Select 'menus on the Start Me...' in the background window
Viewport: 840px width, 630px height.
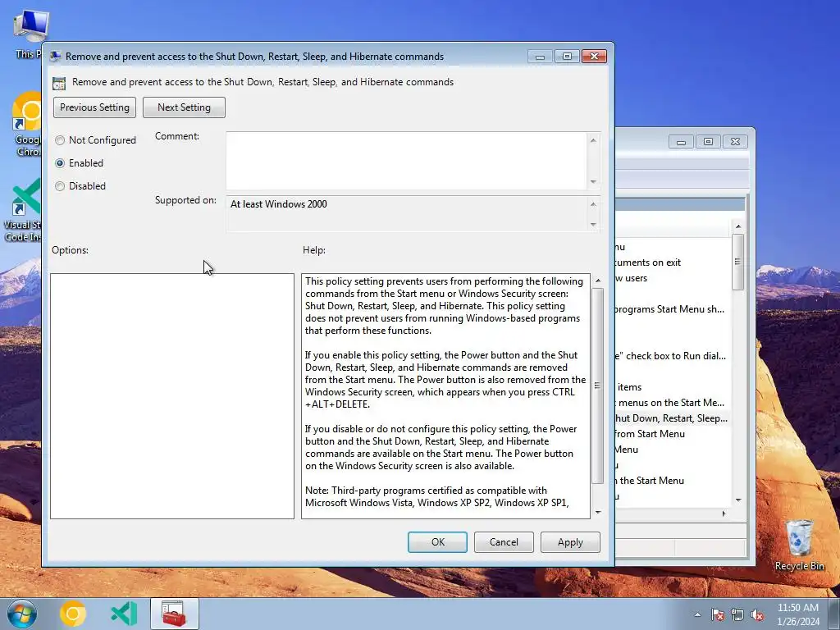(671, 402)
